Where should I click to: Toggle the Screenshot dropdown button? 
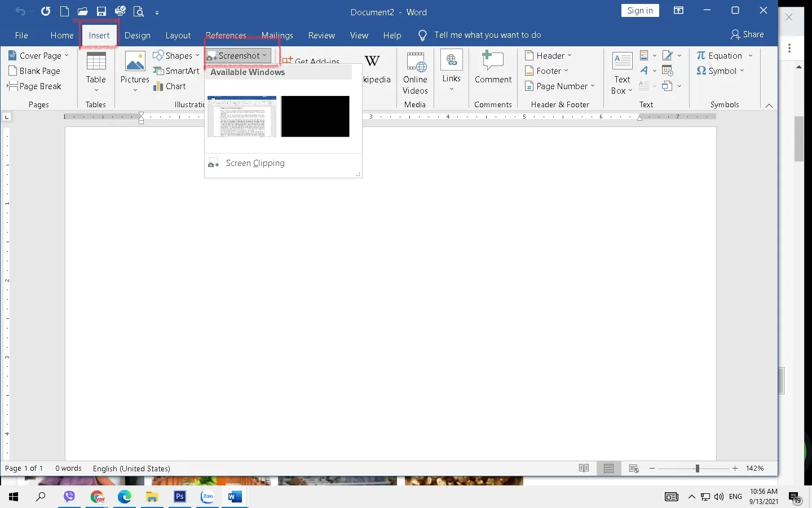click(x=239, y=55)
